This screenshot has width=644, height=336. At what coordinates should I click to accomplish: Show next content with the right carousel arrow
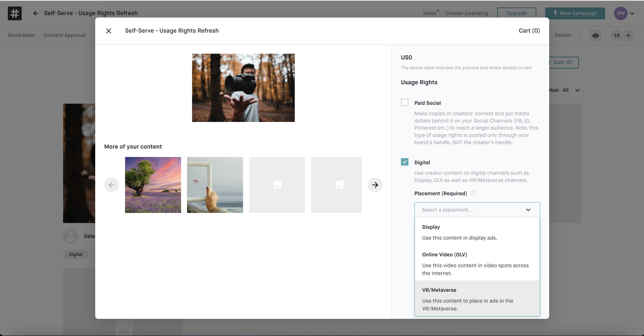(375, 185)
